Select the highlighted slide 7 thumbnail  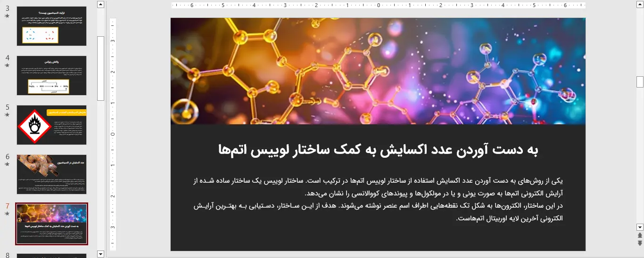point(51,224)
